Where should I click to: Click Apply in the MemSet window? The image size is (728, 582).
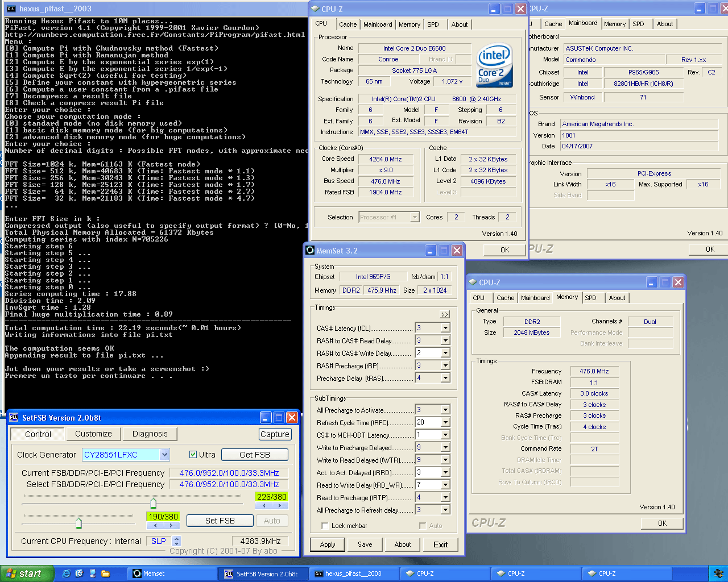click(x=328, y=544)
